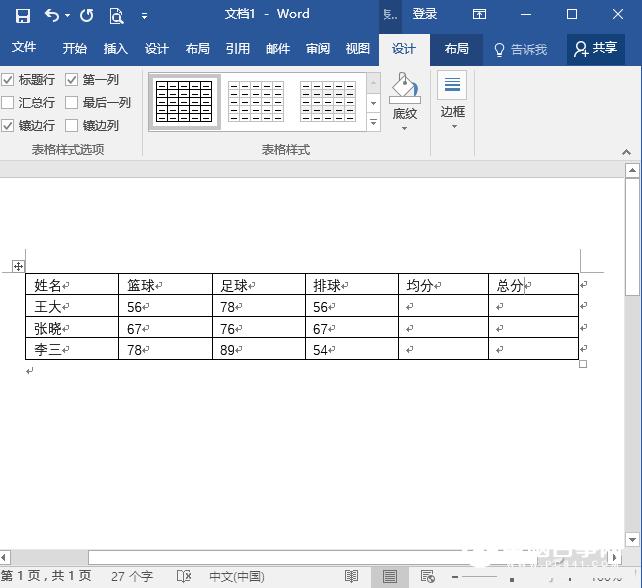The image size is (642, 588).
Task: Toggle the 标题行 checkbox
Action: click(8, 79)
